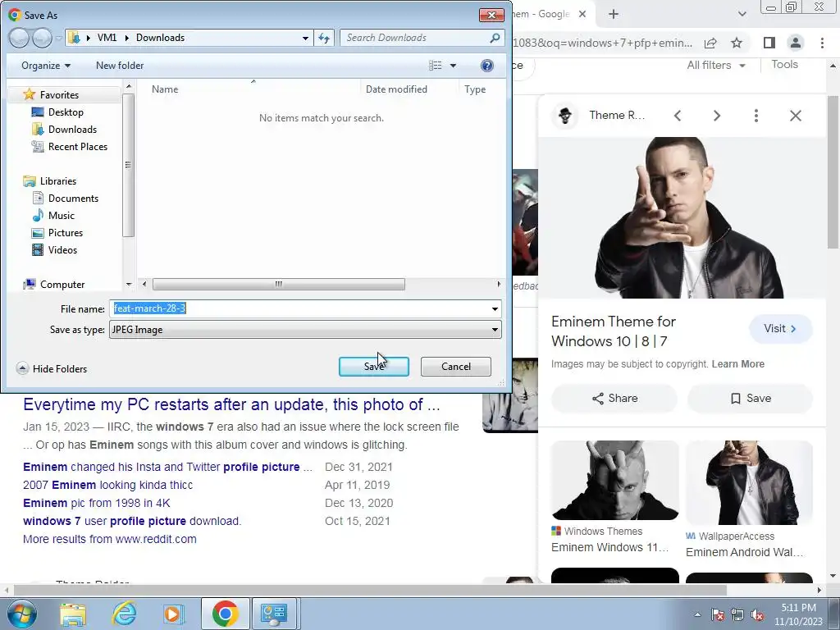This screenshot has width=840, height=630.
Task: Open view options dropdown arrow
Action: point(453,66)
